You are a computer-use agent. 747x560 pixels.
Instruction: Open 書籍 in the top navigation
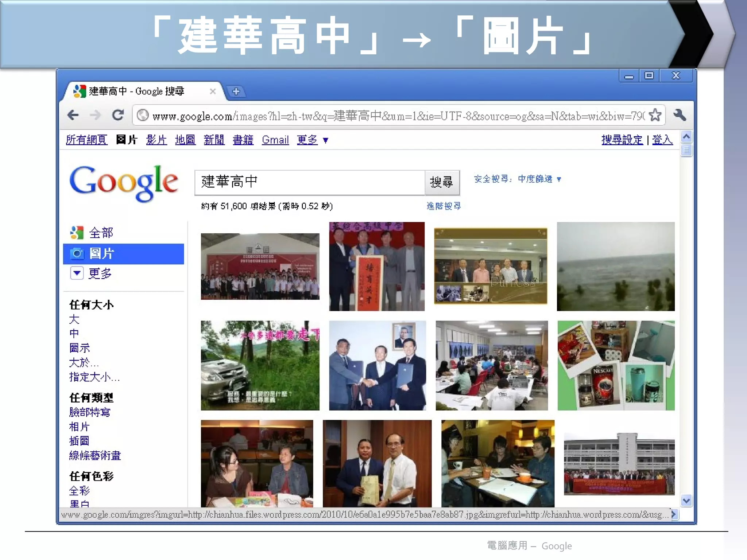pyautogui.click(x=243, y=140)
